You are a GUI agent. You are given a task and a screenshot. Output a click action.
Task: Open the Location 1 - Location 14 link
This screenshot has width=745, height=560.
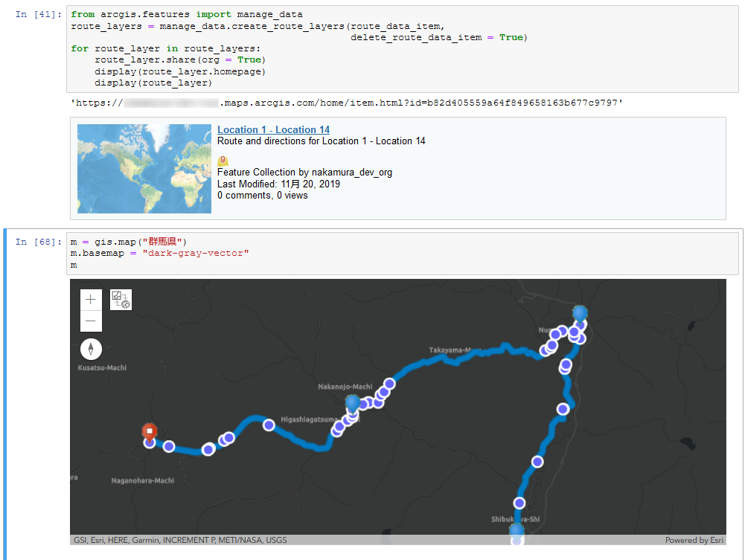(x=273, y=130)
